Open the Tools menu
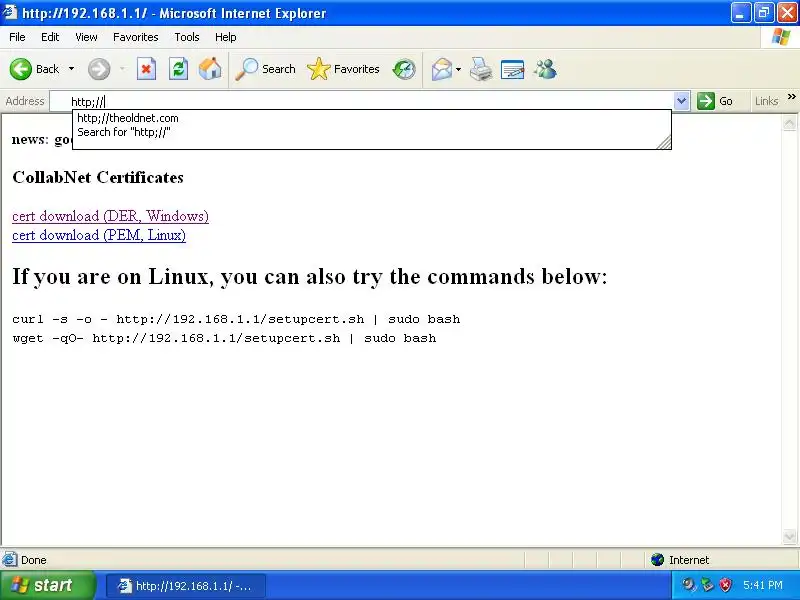 187,37
